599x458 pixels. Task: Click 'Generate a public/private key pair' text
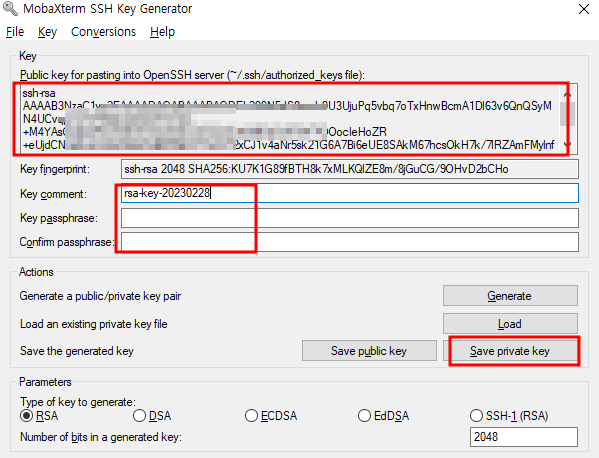[100, 296]
